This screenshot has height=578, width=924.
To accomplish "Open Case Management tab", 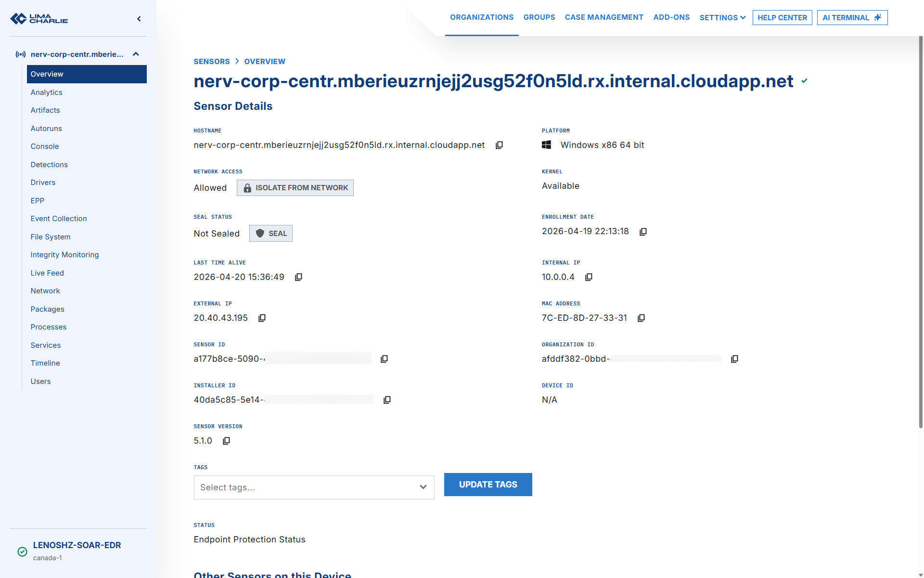I will point(604,17).
